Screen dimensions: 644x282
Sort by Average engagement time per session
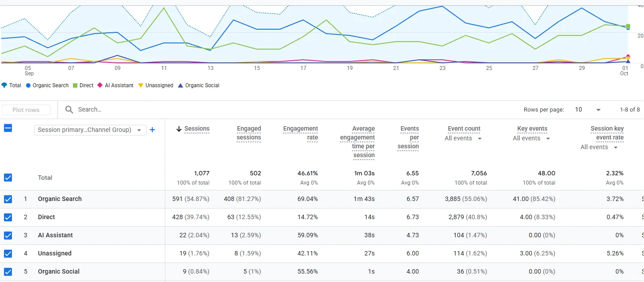[x=357, y=142]
